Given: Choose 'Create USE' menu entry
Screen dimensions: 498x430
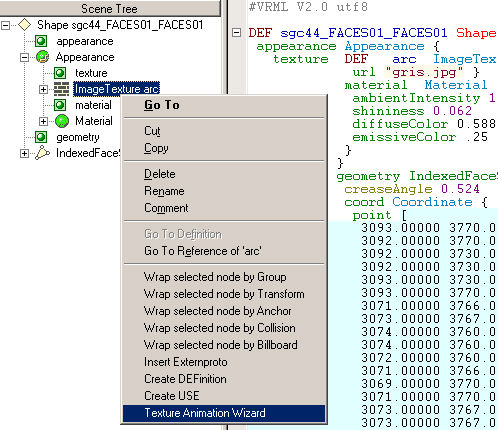Looking at the screenshot, I should point(224,396).
